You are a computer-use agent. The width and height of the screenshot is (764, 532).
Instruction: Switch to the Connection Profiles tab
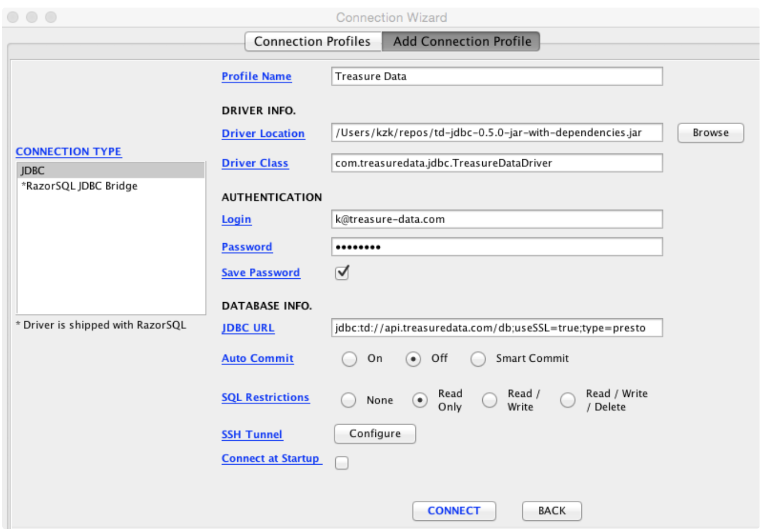[312, 42]
